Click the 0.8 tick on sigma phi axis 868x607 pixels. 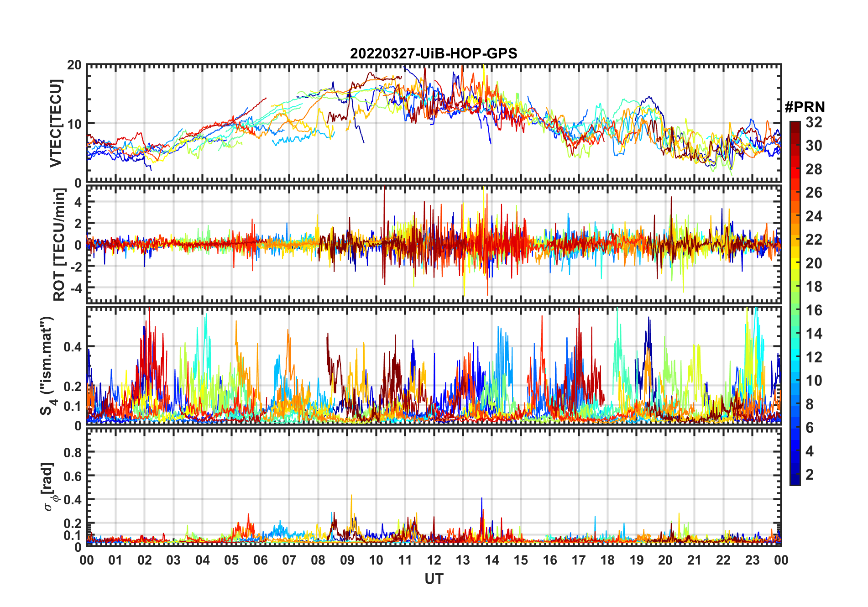coord(73,452)
